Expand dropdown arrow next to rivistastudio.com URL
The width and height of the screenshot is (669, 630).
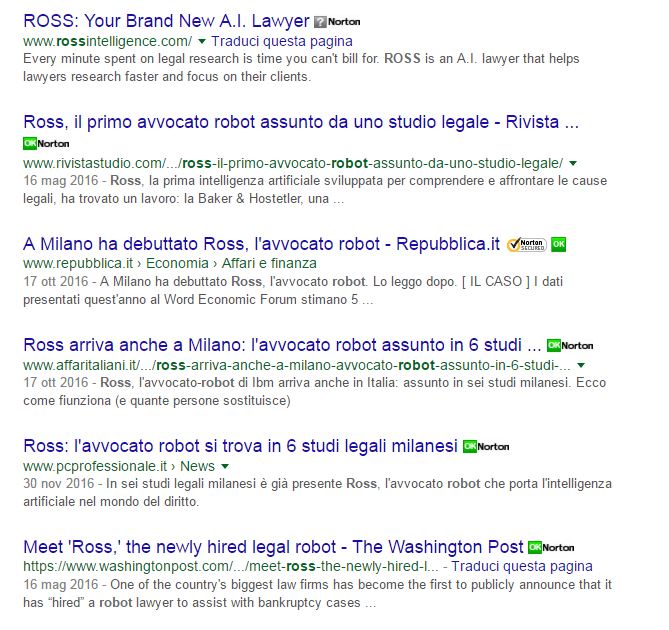point(573,163)
